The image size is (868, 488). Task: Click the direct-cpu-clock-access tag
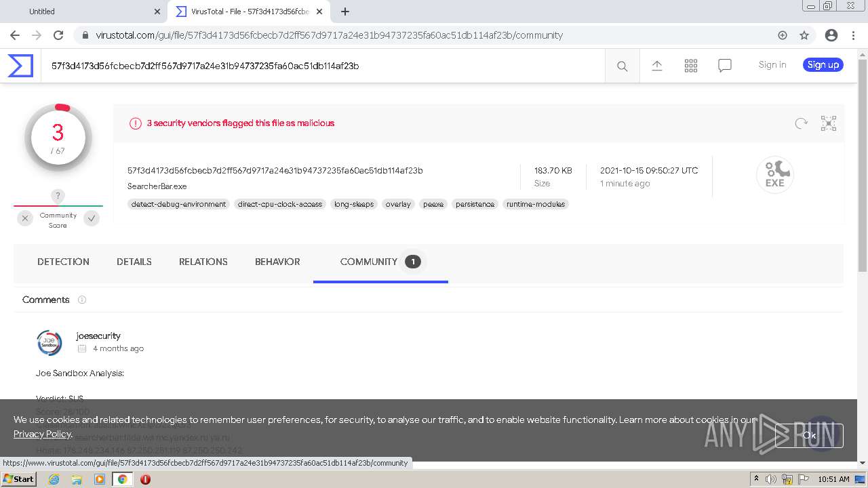[x=280, y=204]
